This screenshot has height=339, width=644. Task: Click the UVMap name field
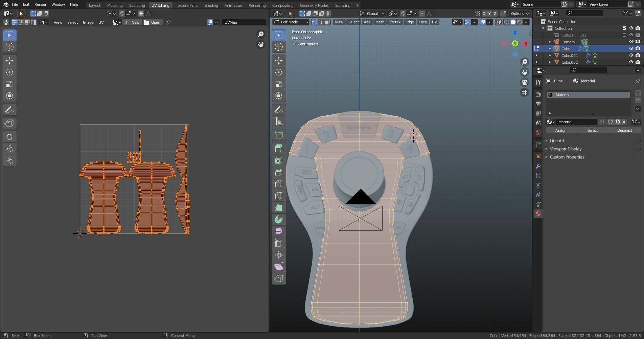click(x=244, y=22)
